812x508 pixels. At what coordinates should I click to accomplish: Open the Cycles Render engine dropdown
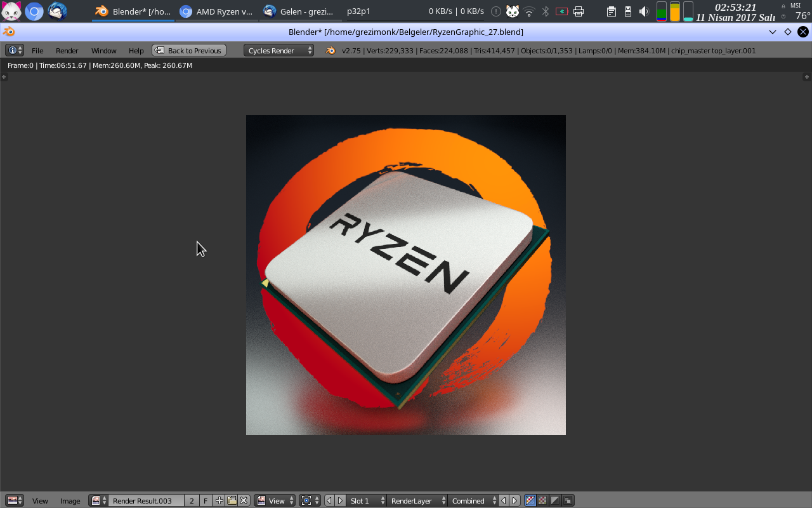[278, 50]
